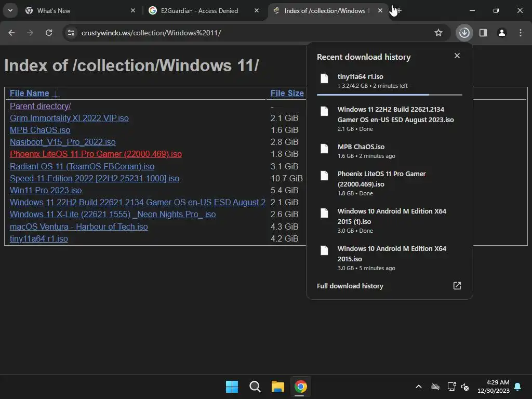The image size is (532, 399).
Task: Bookmark this page with the star icon
Action: tap(438, 33)
